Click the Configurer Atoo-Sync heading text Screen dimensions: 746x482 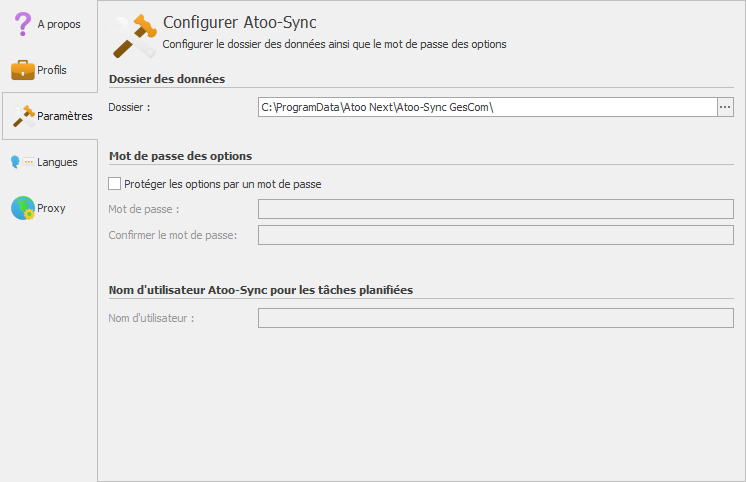pos(239,22)
